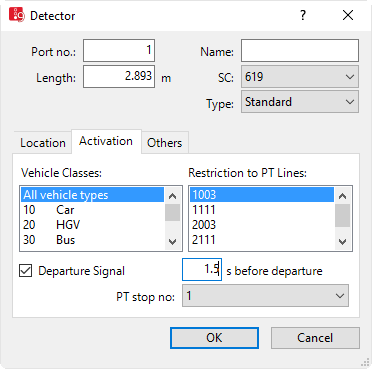This screenshot has width=372, height=369.
Task: Switch to the Location tab
Action: coord(43,143)
